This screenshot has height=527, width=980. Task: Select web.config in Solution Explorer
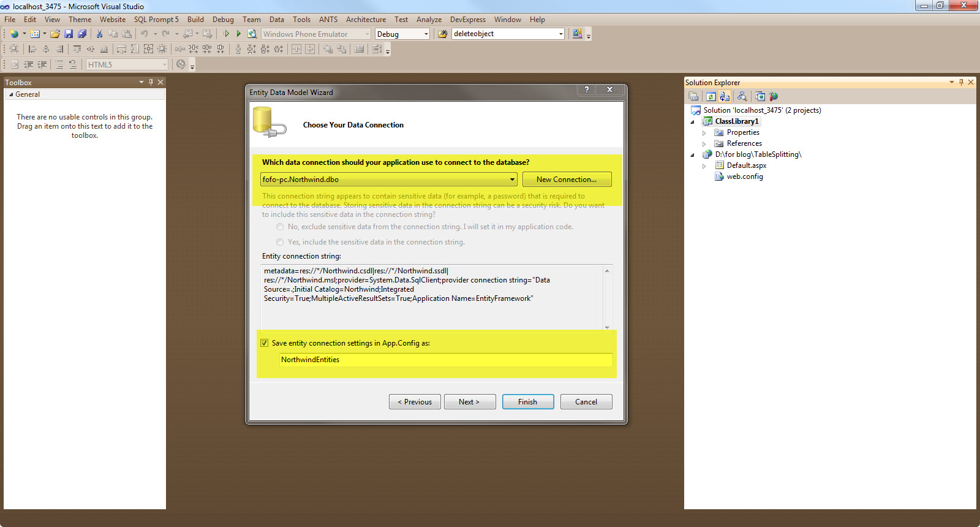coord(745,176)
